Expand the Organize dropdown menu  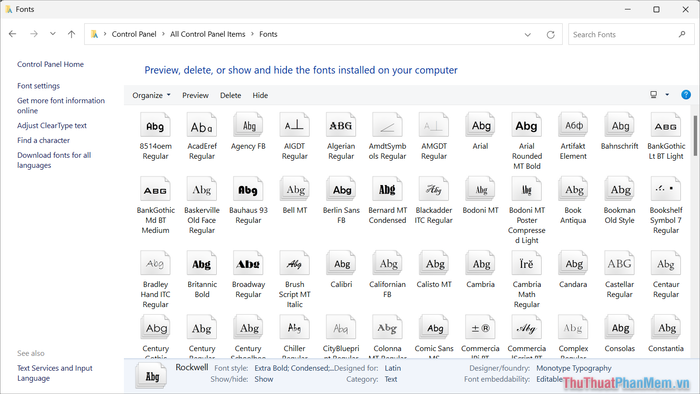pos(151,95)
